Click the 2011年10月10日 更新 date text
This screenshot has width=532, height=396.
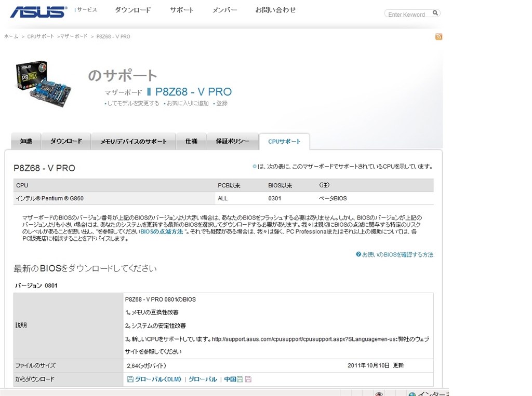coord(376,365)
